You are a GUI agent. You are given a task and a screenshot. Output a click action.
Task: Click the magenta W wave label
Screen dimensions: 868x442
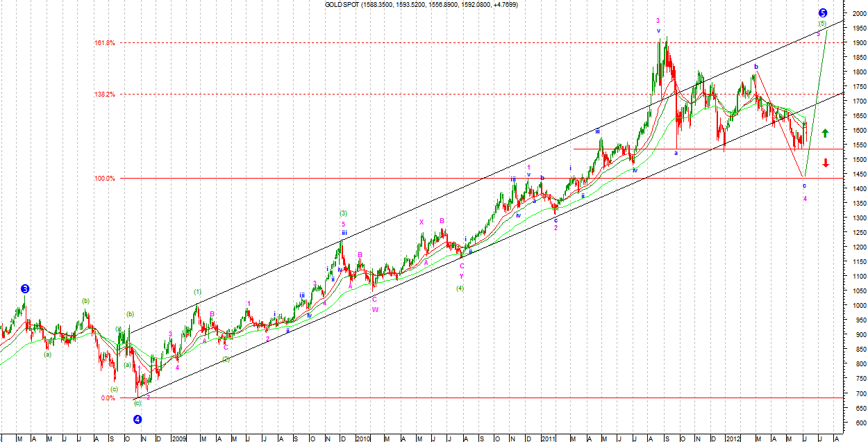click(375, 309)
